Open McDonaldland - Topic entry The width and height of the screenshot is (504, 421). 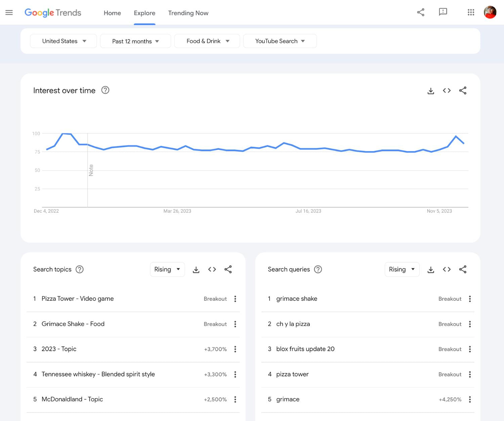[72, 399]
